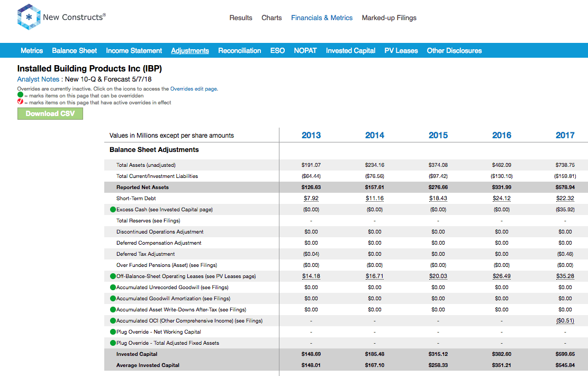The height and width of the screenshot is (376, 588).
Task: Click the override dot for Off-Balance-Sheet Operating Leases
Action: click(x=113, y=276)
